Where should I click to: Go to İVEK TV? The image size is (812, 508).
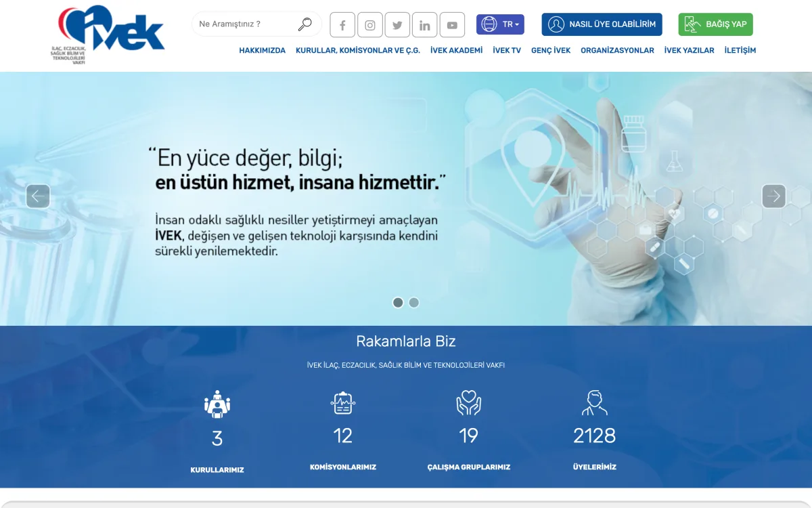(x=507, y=50)
